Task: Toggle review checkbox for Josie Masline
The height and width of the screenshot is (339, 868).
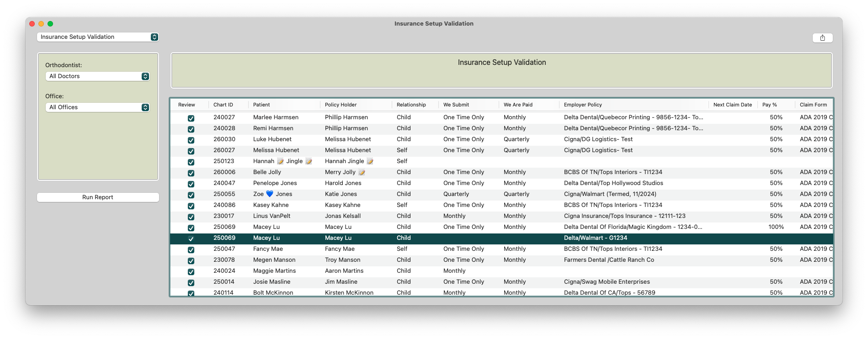Action: coord(191,282)
